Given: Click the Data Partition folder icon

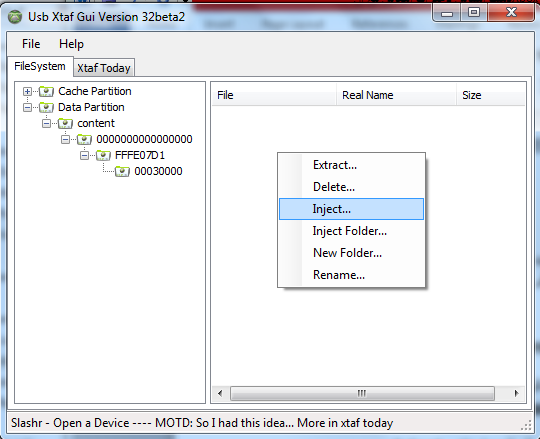Looking at the screenshot, I should pyautogui.click(x=46, y=107).
